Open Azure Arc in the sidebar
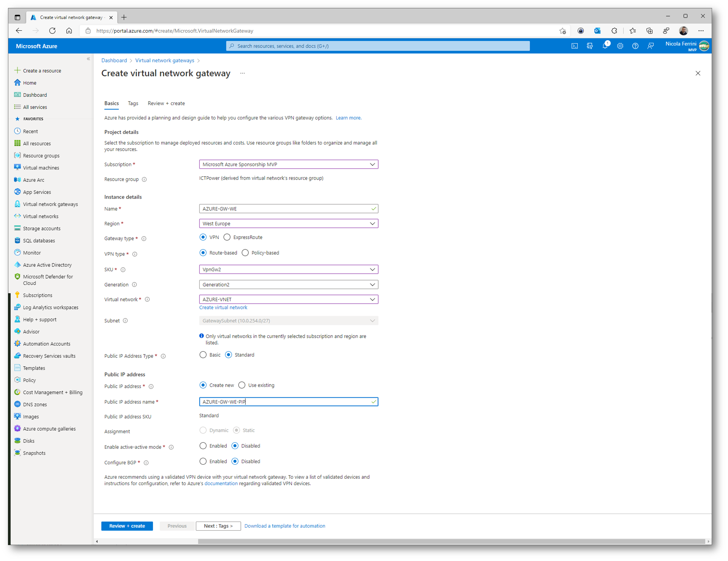Screen dimensions: 728x561 [33, 180]
